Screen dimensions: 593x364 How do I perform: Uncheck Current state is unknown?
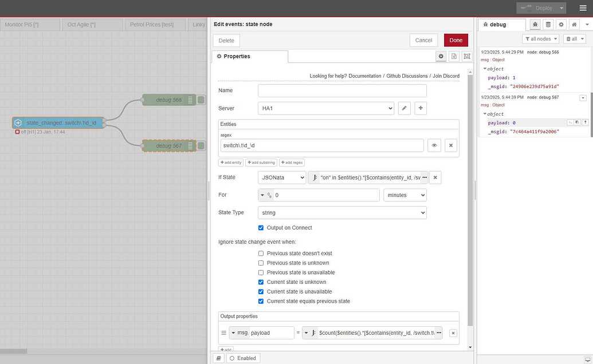coord(261,282)
